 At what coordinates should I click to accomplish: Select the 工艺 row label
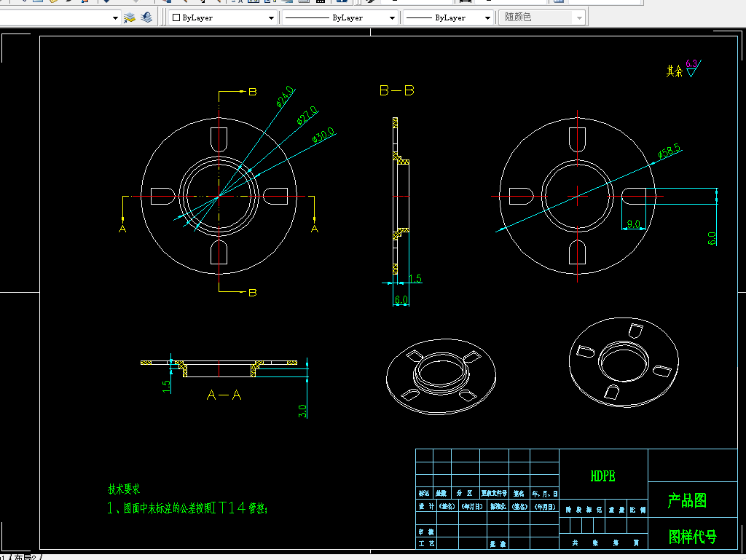[426, 543]
